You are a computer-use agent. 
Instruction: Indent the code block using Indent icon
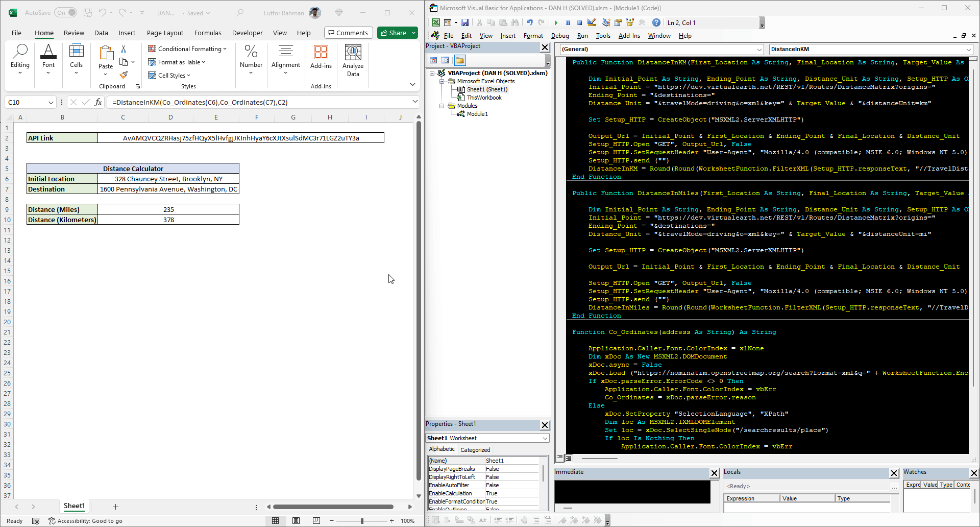click(x=498, y=520)
